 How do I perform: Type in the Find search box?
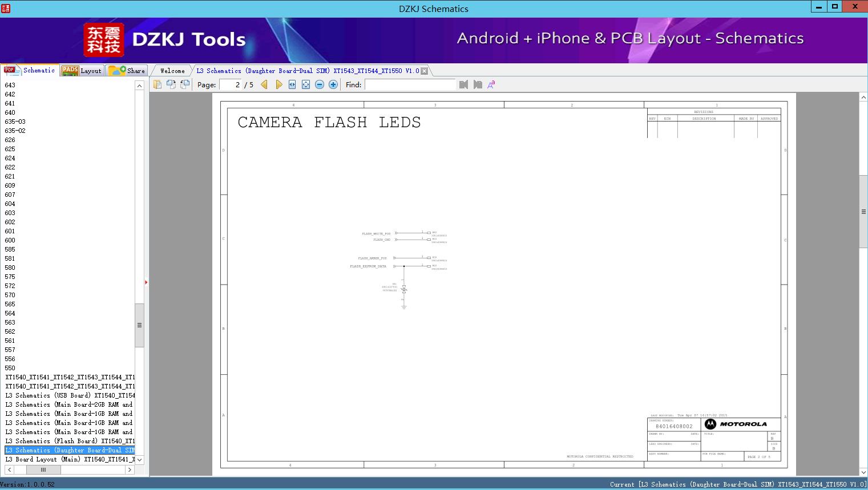pos(410,84)
